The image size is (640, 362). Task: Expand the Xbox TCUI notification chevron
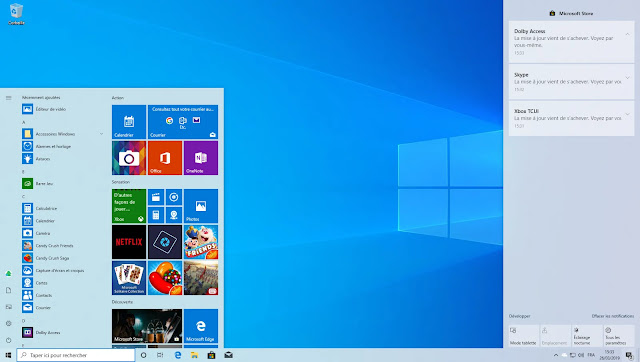click(x=627, y=114)
